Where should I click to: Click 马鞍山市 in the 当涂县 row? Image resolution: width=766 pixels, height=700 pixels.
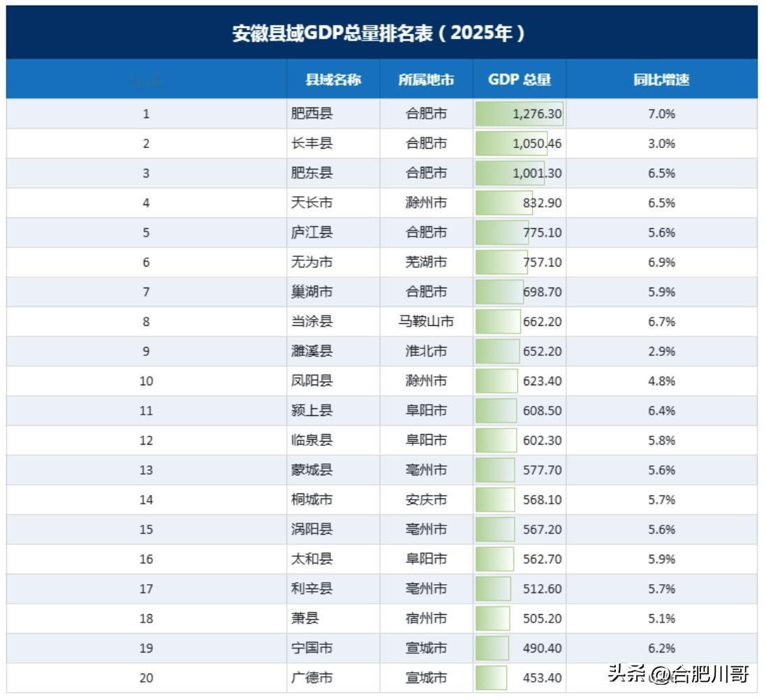[426, 321]
